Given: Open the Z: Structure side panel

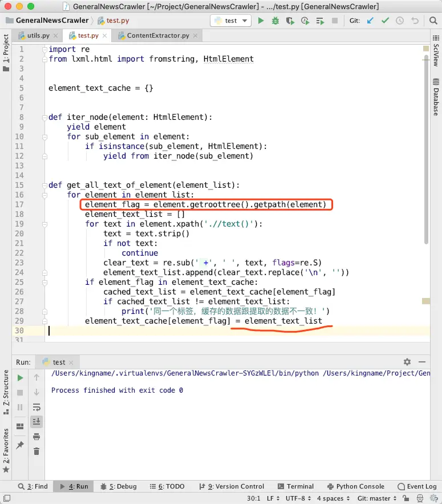Looking at the screenshot, I should [6, 392].
